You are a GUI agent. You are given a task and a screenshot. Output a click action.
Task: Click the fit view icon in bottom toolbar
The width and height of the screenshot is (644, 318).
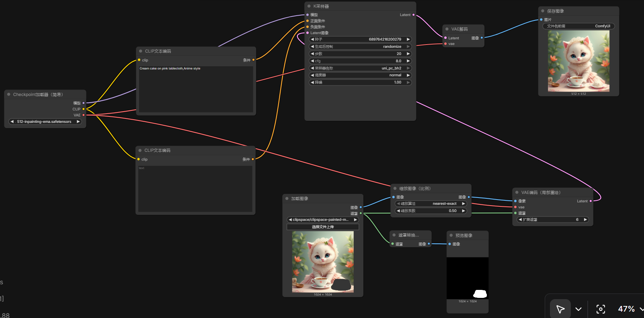(x=601, y=309)
